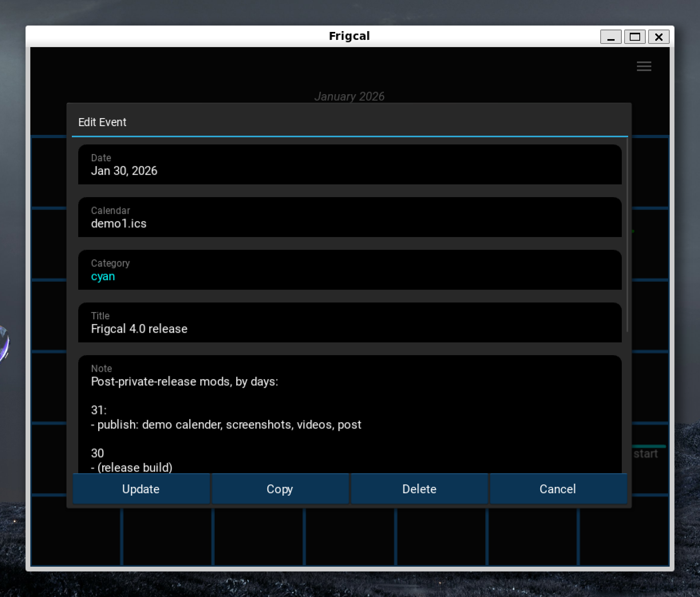Minimize the Frigcal window
Image resolution: width=700 pixels, height=597 pixels.
click(x=611, y=37)
